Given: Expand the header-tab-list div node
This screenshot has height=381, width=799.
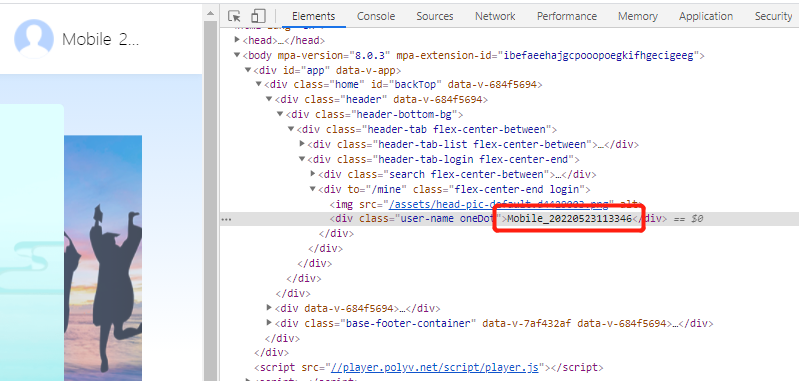Looking at the screenshot, I should (302, 144).
